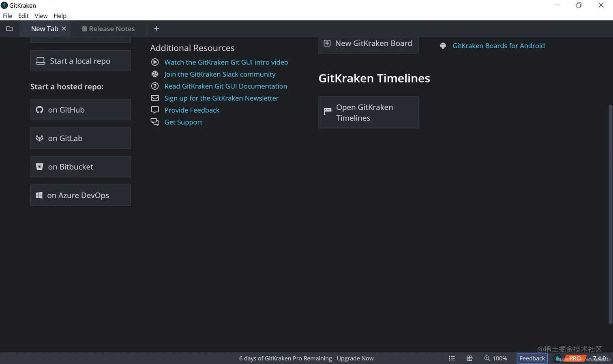Click Provide Feedback link
Viewport: 613px width, 364px height.
click(x=192, y=110)
